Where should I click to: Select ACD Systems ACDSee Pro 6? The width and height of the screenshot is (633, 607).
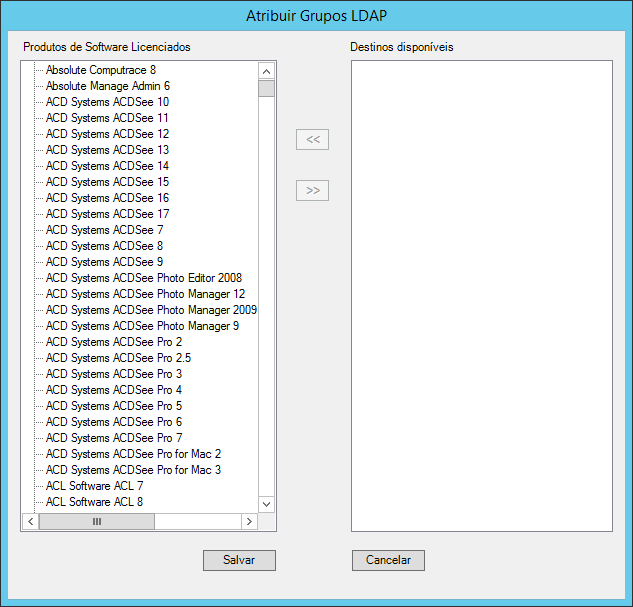(x=114, y=422)
